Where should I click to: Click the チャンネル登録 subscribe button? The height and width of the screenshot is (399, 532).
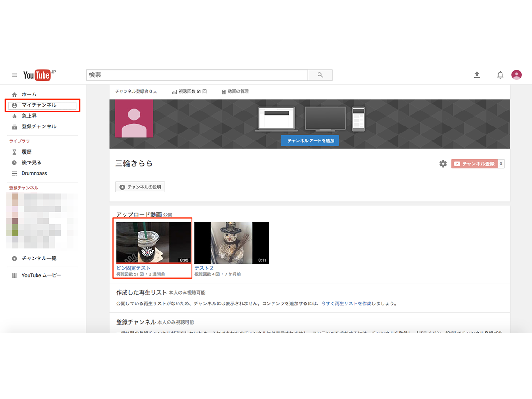(x=474, y=164)
